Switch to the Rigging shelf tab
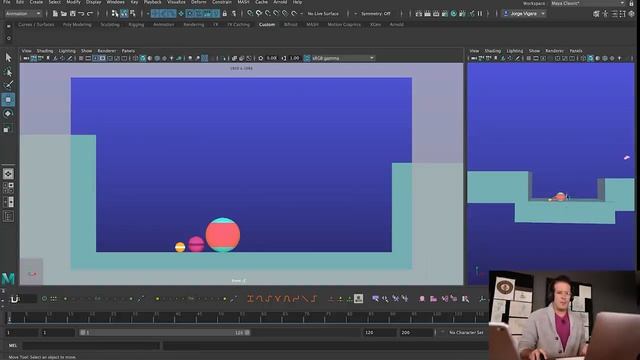Image resolution: width=640 pixels, height=360 pixels. pyautogui.click(x=136, y=24)
